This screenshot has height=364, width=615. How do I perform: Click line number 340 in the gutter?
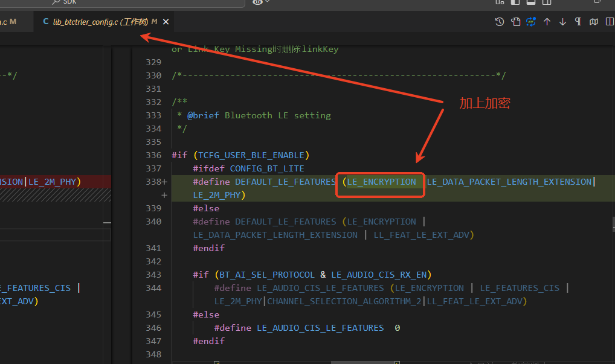point(153,222)
